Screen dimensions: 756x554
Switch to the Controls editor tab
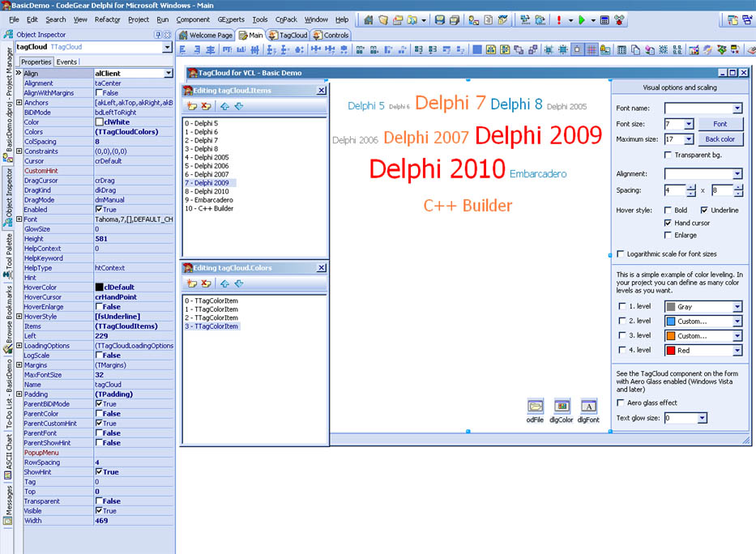331,35
